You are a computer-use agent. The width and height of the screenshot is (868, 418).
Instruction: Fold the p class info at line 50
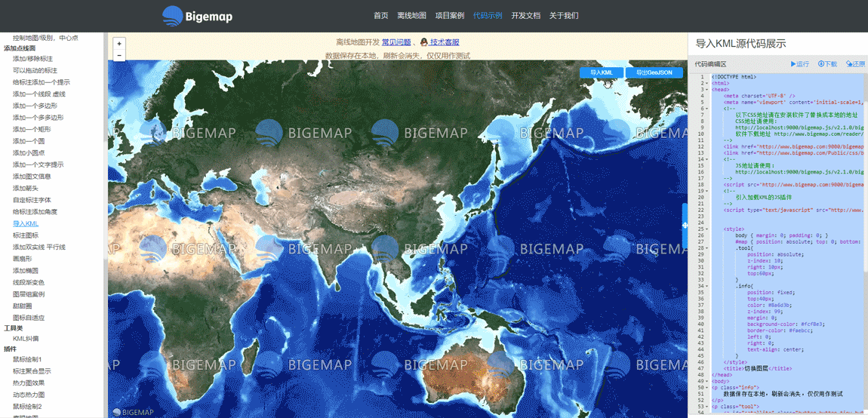[x=707, y=388]
